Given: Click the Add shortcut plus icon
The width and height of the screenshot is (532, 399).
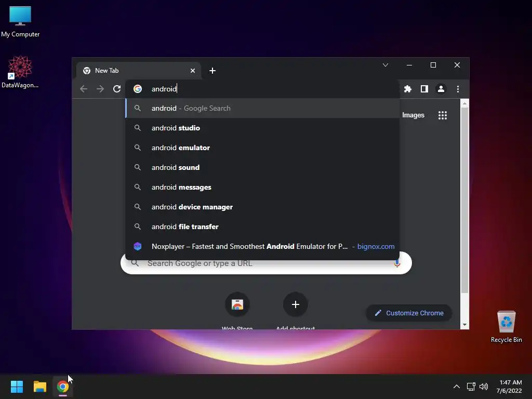Looking at the screenshot, I should [295, 304].
